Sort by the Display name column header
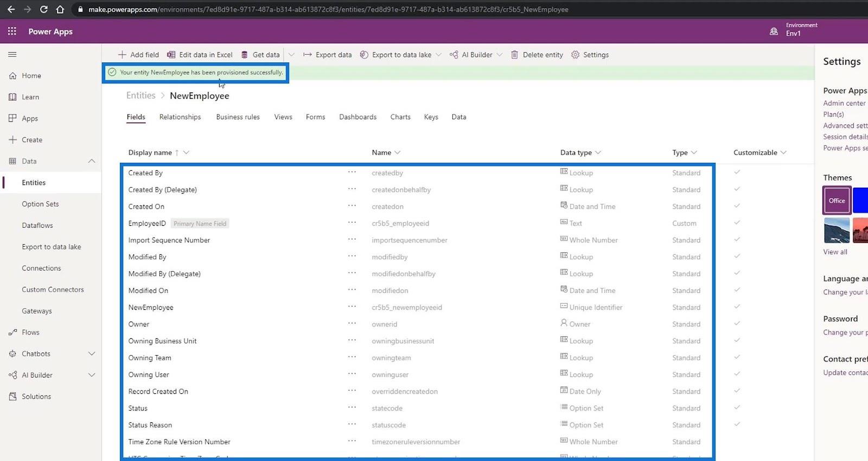 tap(150, 153)
